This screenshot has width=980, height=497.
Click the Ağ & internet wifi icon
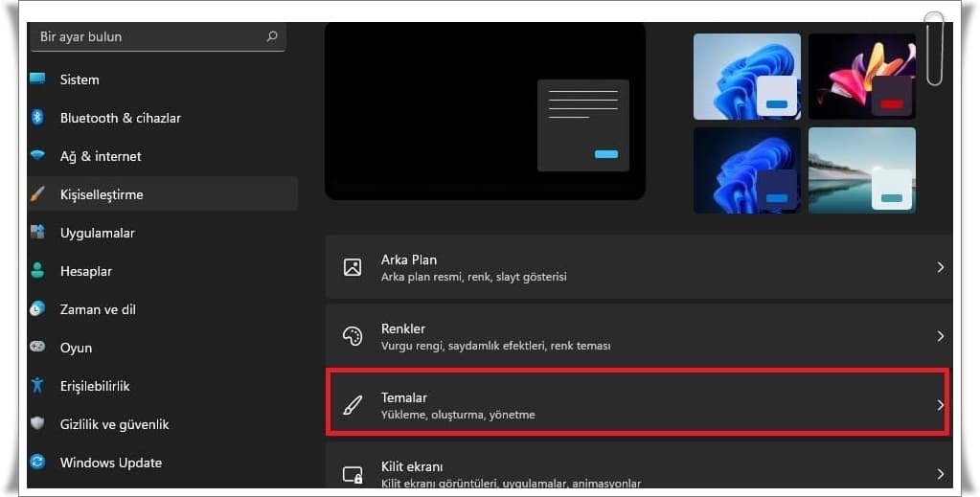click(37, 155)
